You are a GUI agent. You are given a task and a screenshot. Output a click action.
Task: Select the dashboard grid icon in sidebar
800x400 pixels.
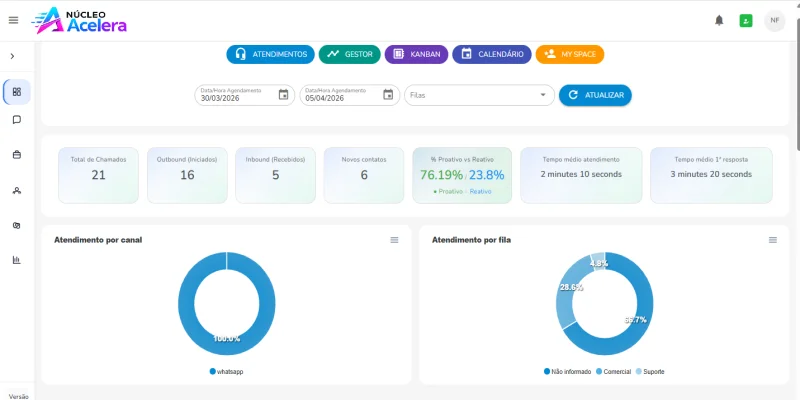pos(17,92)
